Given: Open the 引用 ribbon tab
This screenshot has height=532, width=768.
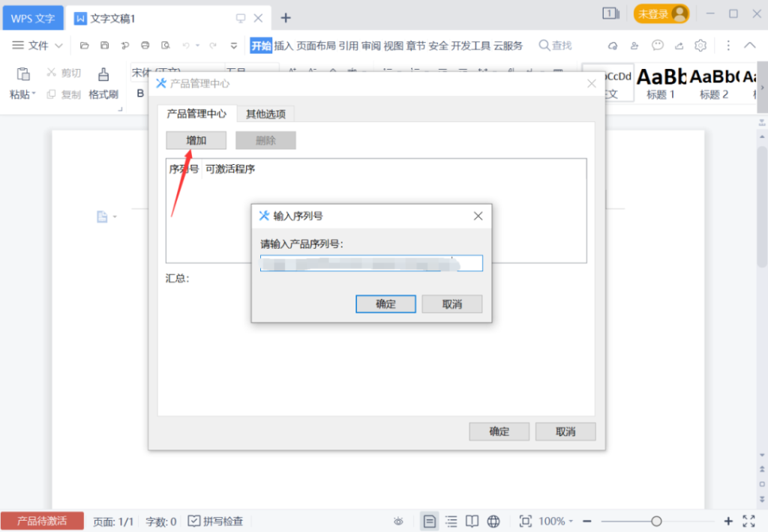Looking at the screenshot, I should [348, 46].
